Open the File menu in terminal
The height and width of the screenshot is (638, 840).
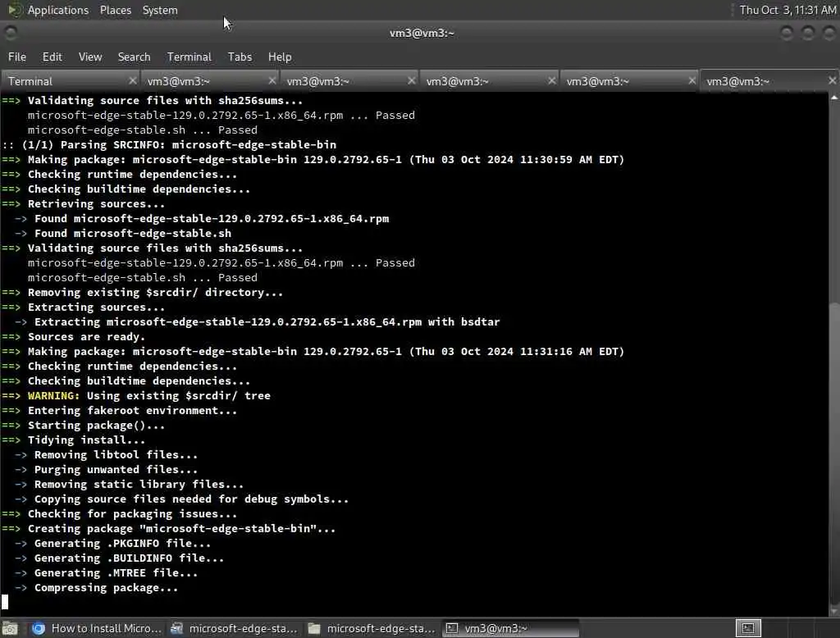17,57
